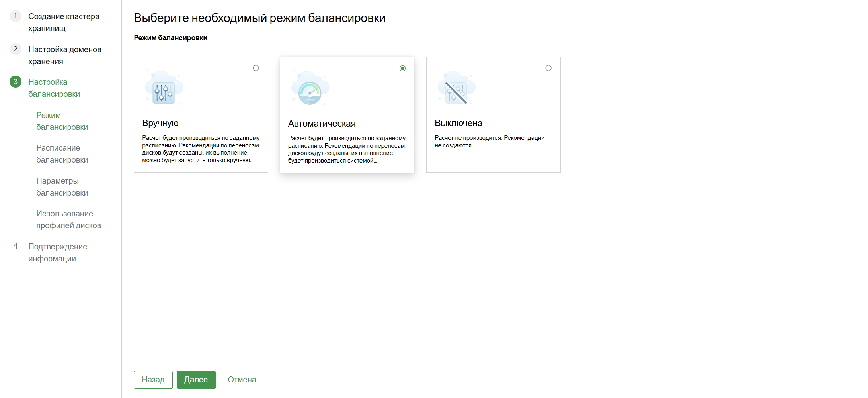Click heading Выберите необходимый режим балансировки

click(x=259, y=18)
